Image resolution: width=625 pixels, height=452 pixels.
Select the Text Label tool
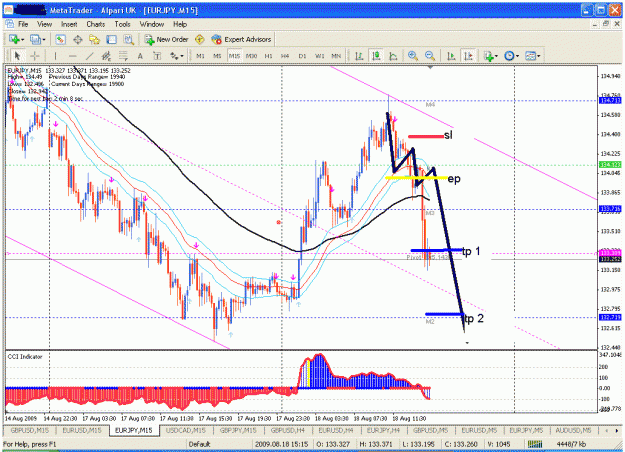tap(157, 56)
